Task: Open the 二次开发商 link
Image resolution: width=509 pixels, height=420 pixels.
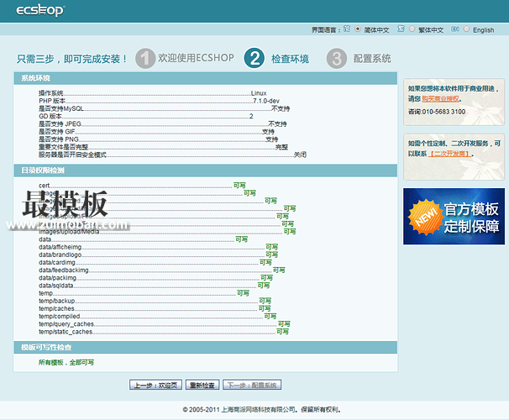Action: [449, 154]
